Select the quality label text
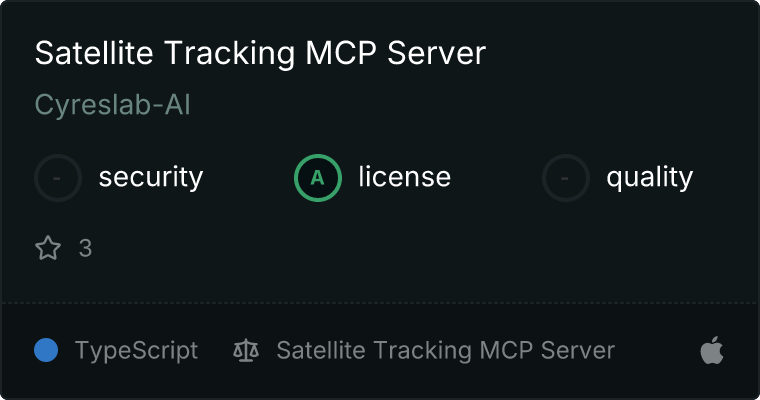The width and height of the screenshot is (760, 400). pyautogui.click(x=649, y=178)
